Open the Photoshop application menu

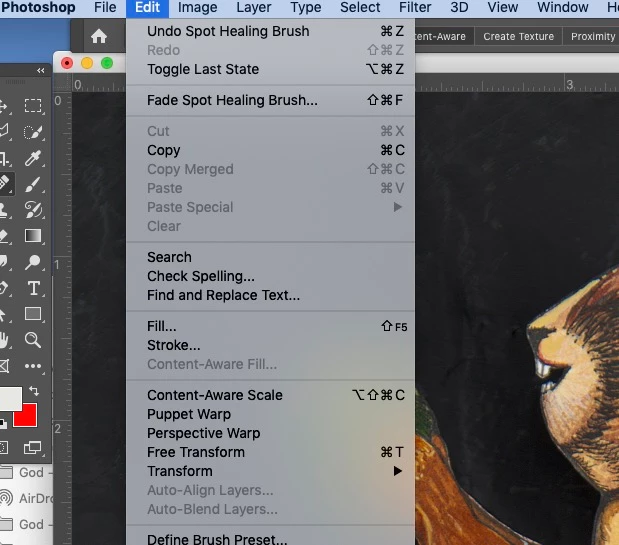pos(38,7)
